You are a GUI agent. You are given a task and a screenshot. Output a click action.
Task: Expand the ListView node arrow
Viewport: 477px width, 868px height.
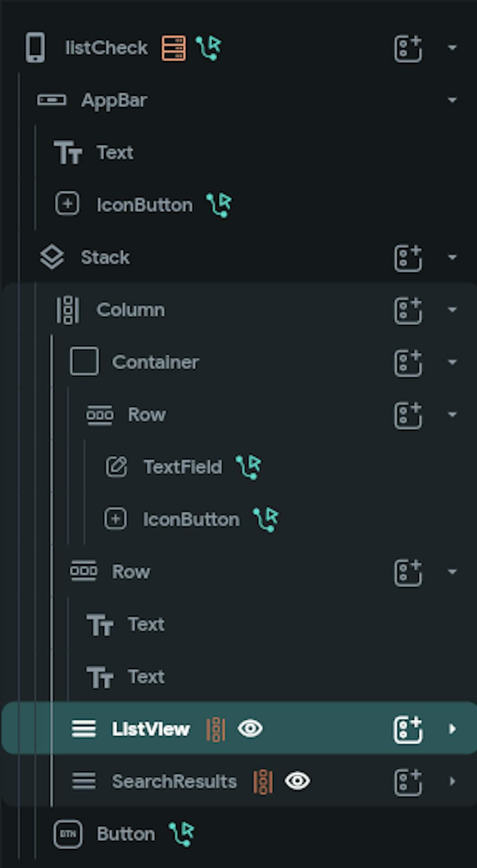(x=452, y=729)
